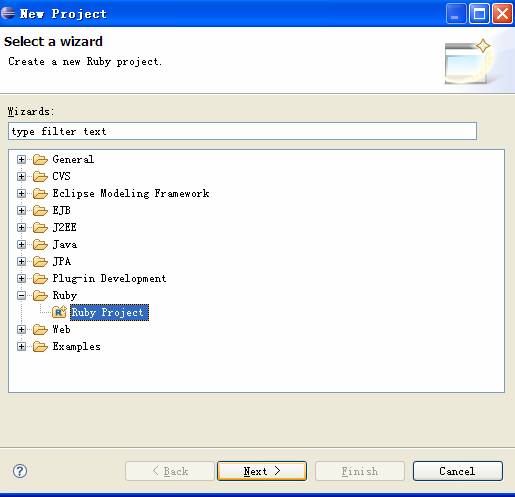The width and height of the screenshot is (515, 497).
Task: Select the JPA label
Action: coord(62,262)
